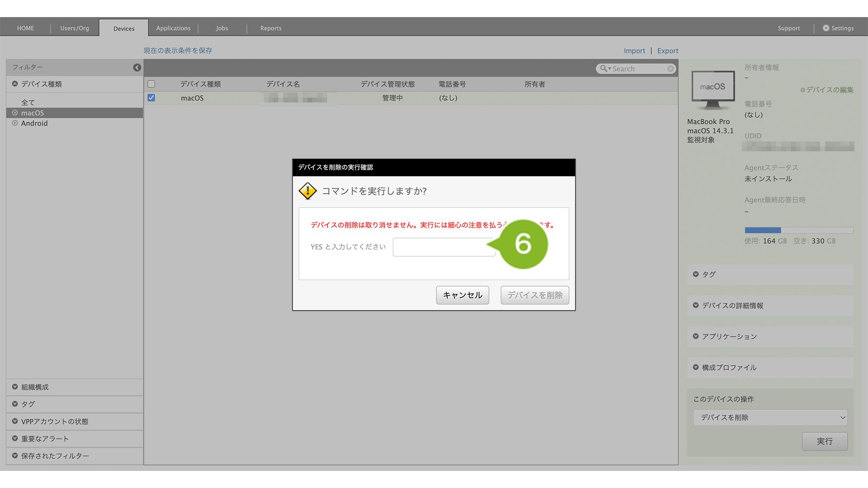Click the Android filter bullet icon
The width and height of the screenshot is (868, 488).
click(x=15, y=123)
